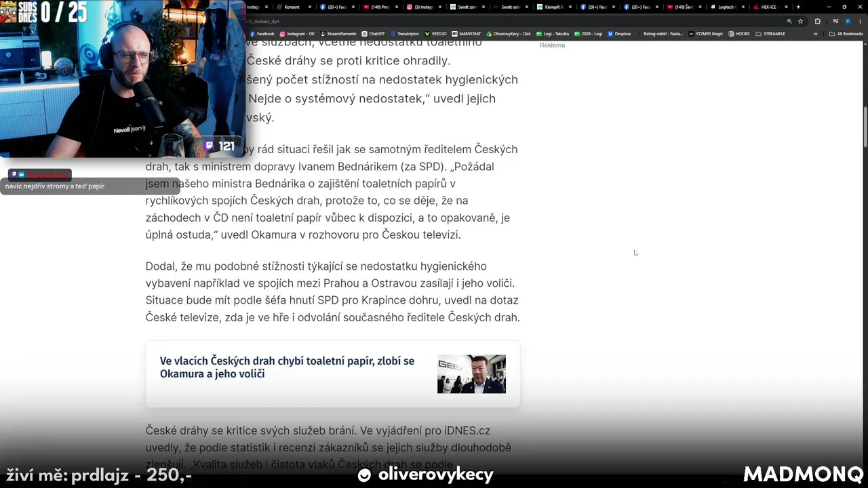
Task: Switch to the Senát zam tab
Action: coord(467,7)
